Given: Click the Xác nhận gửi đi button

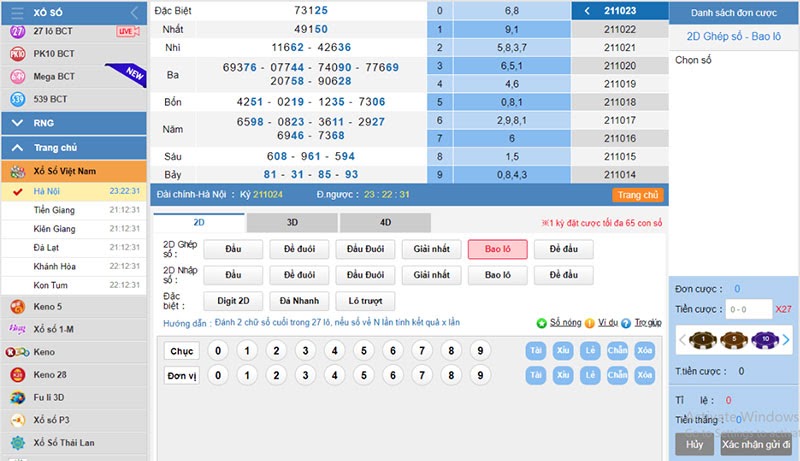Looking at the screenshot, I should tap(756, 444).
